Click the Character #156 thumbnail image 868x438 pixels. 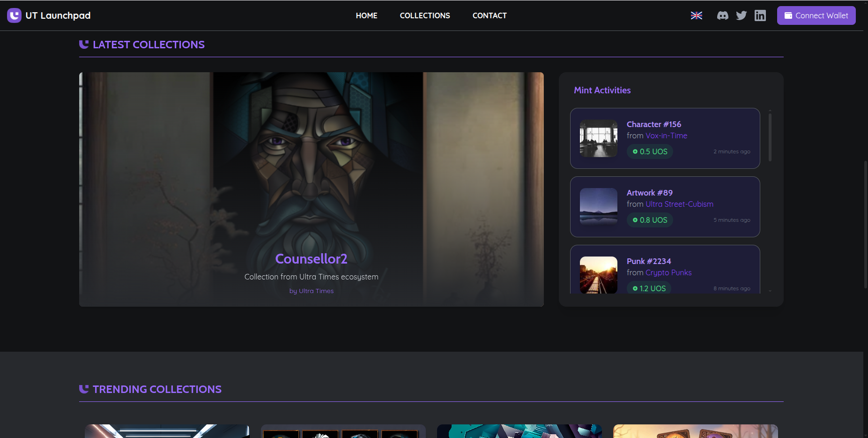(x=598, y=138)
